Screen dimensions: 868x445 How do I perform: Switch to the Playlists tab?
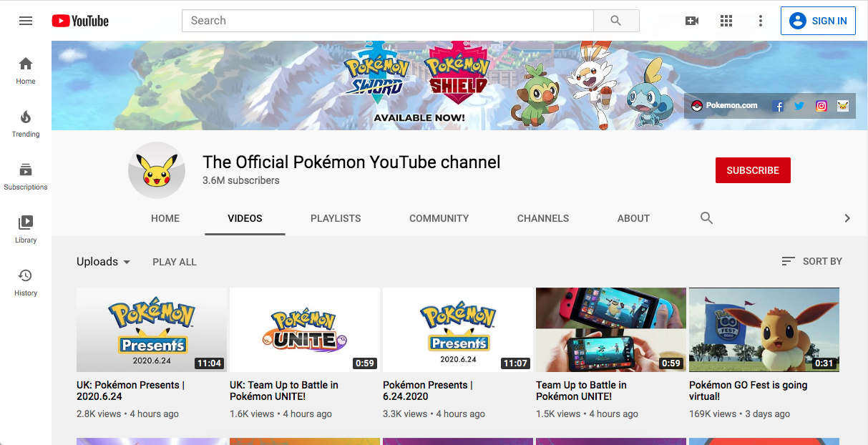[336, 218]
